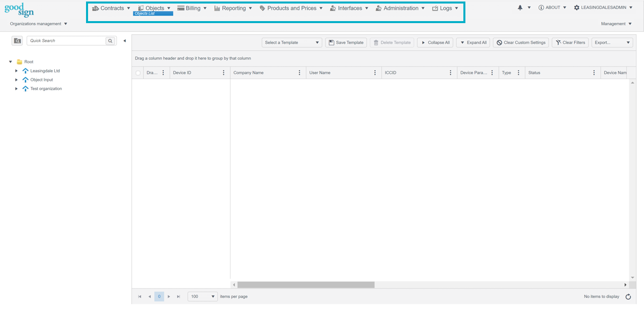
Task: Collapse the left organization panel arrow
Action: tap(124, 41)
